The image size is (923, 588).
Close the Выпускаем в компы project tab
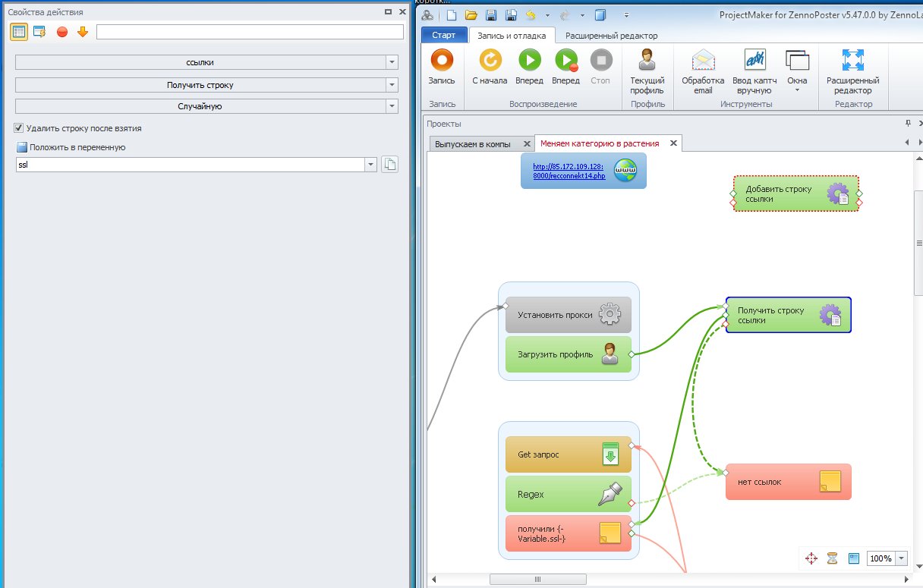tap(527, 143)
